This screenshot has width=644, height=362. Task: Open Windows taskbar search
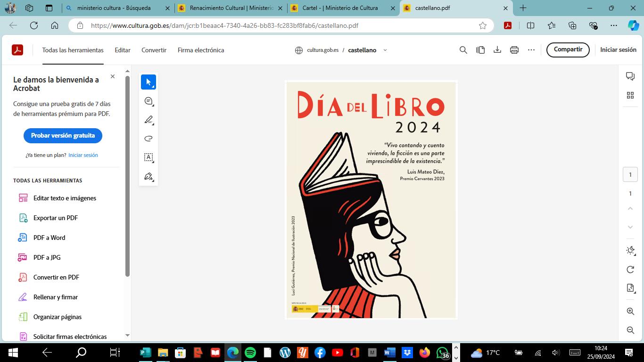tap(81, 353)
